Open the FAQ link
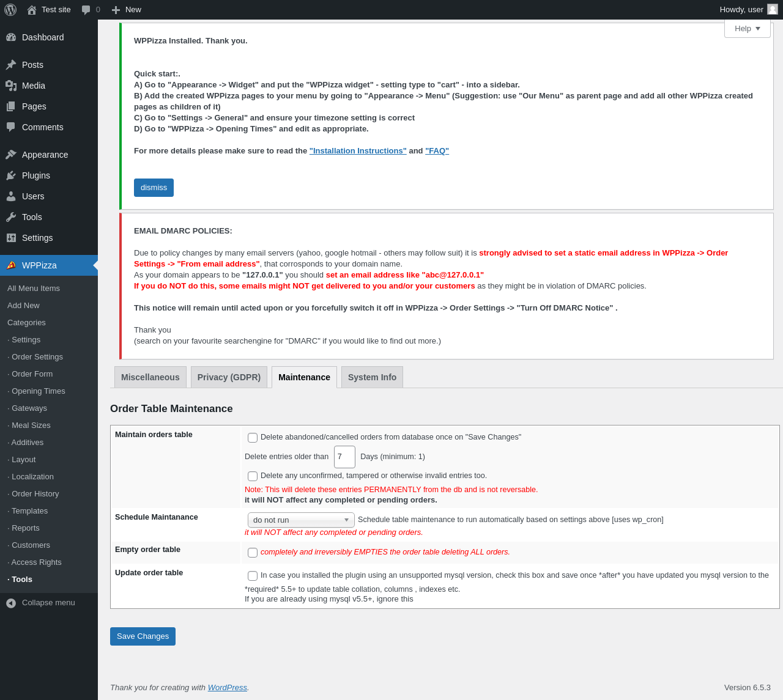This screenshot has height=700, width=783. click(437, 151)
